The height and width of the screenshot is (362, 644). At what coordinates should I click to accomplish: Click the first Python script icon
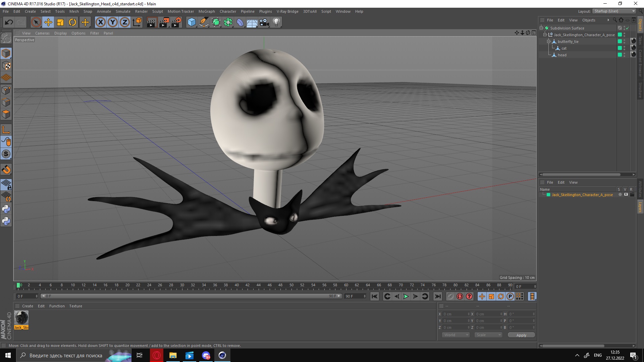click(x=6, y=209)
